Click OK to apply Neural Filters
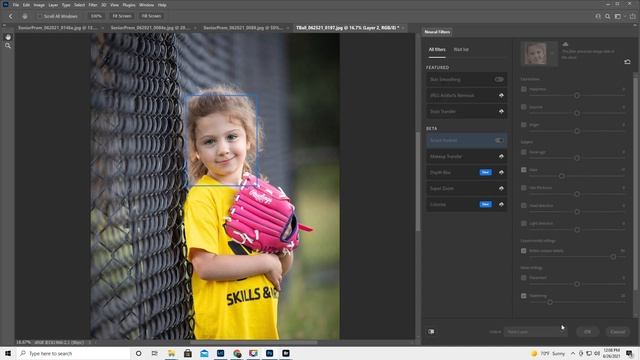 (x=587, y=332)
